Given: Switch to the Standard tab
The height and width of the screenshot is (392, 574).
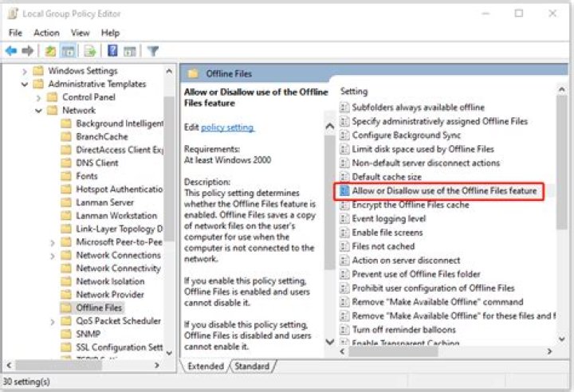Looking at the screenshot, I should [252, 366].
